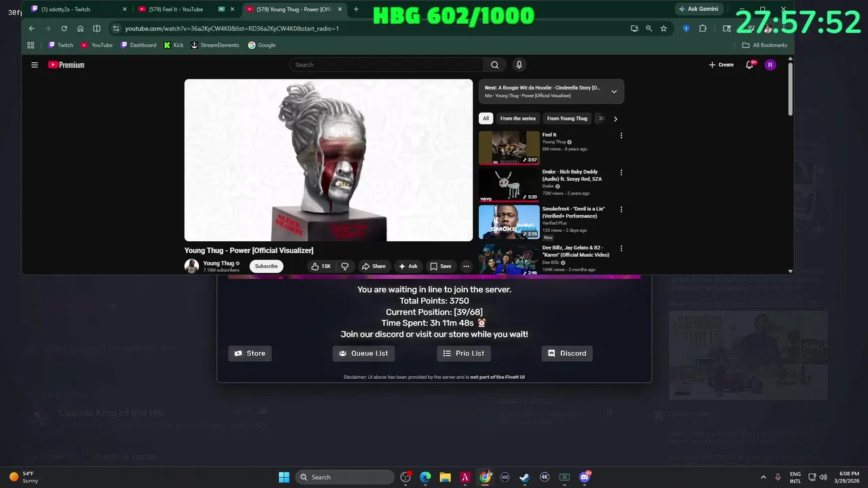Open the Chrome extensions puzzle icon

pyautogui.click(x=703, y=28)
